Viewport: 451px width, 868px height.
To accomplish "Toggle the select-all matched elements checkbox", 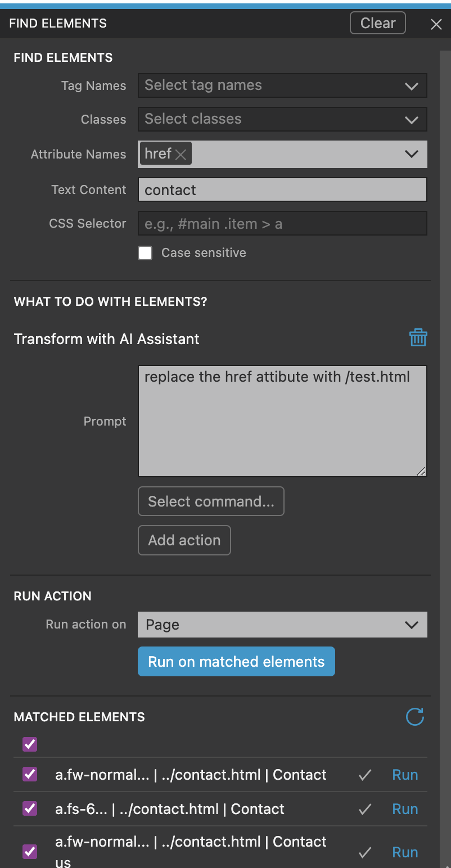I will click(x=30, y=745).
